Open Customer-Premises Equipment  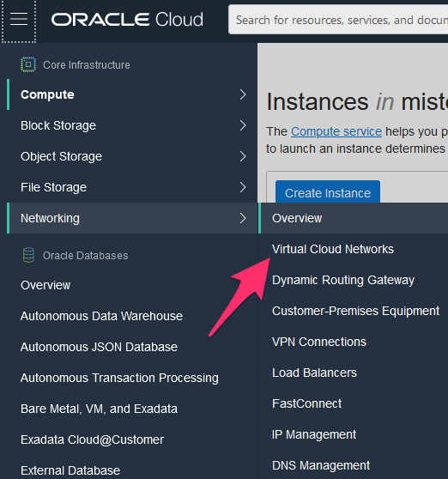[x=353, y=311]
